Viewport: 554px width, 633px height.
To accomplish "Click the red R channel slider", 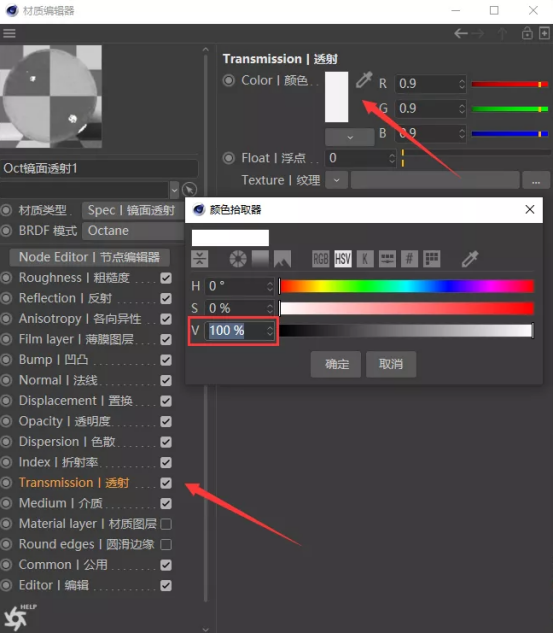I will coord(510,84).
